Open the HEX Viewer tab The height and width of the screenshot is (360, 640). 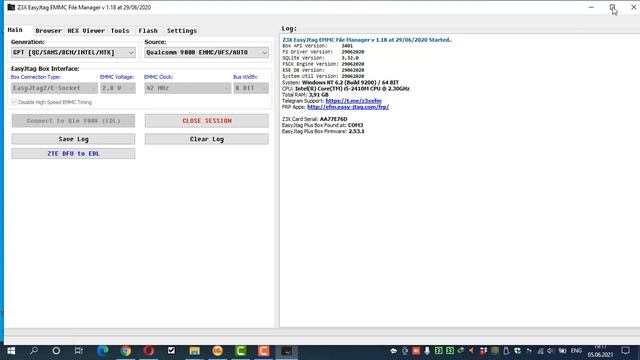(x=86, y=31)
